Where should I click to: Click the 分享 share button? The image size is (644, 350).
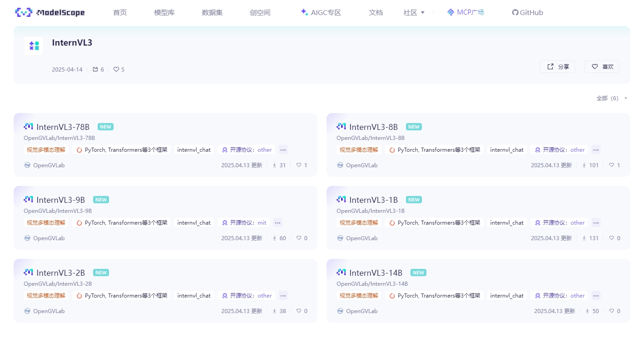(557, 67)
